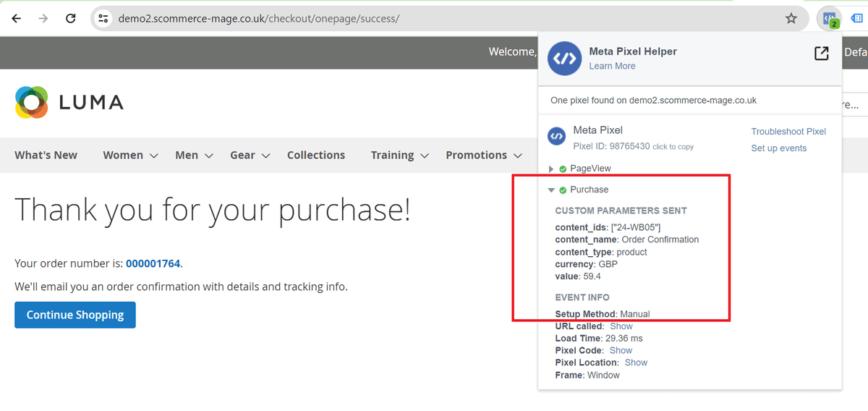Open the What's New menu item
The image size is (868, 411).
(x=46, y=155)
